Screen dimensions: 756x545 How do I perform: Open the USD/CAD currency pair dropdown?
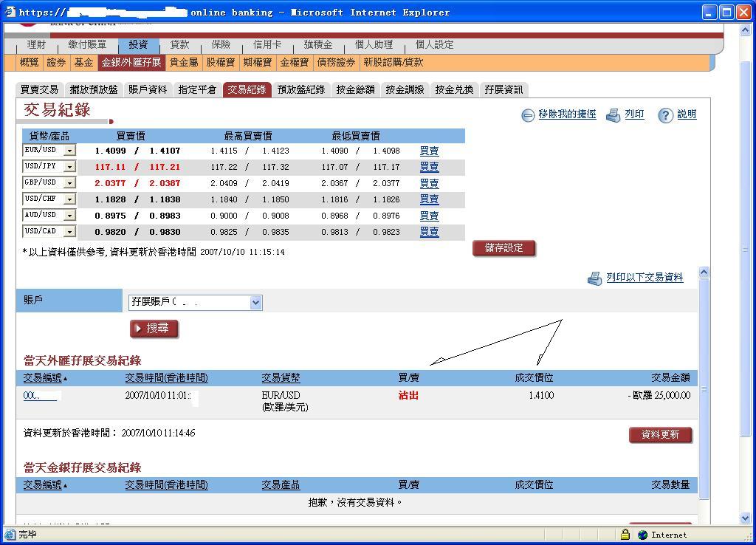[68, 231]
